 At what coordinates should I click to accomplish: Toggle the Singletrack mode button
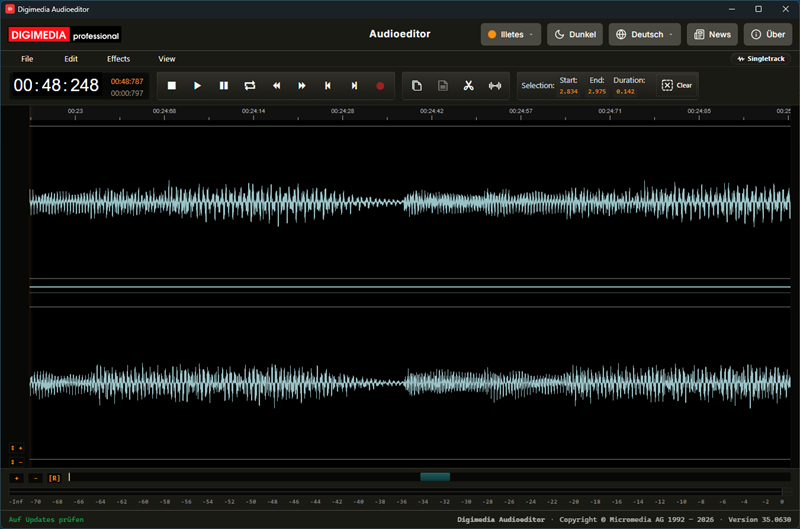(x=761, y=59)
